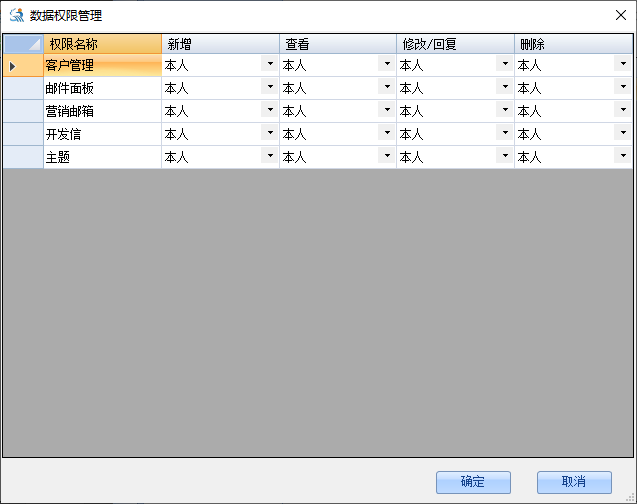Image resolution: width=637 pixels, height=504 pixels.
Task: Open 删除 dropdown for 开发信 row
Action: coord(623,133)
